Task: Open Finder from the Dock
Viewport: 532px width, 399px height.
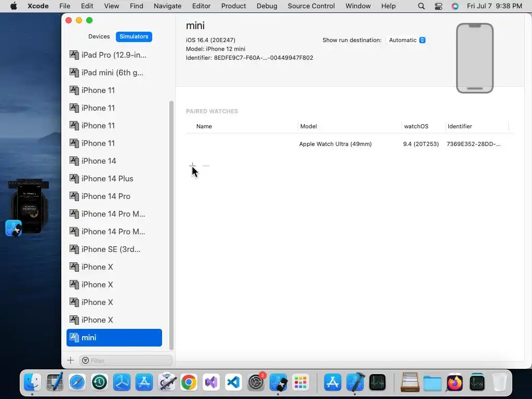Action: pos(33,382)
